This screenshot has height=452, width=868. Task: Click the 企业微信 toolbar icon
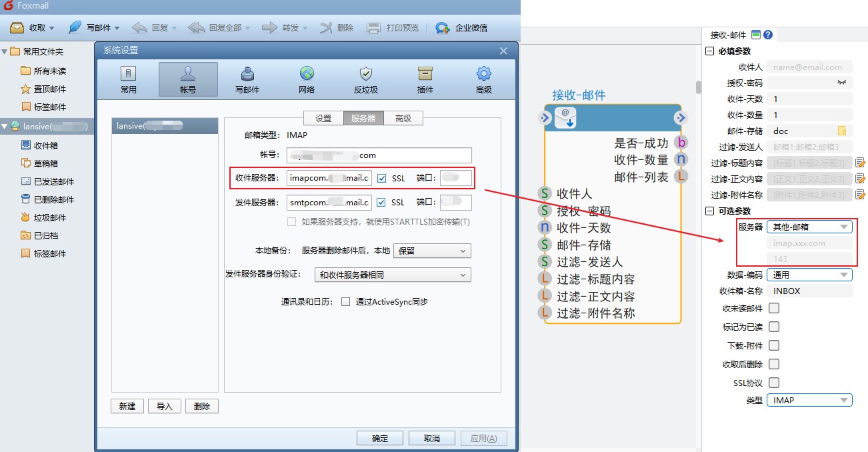click(443, 28)
